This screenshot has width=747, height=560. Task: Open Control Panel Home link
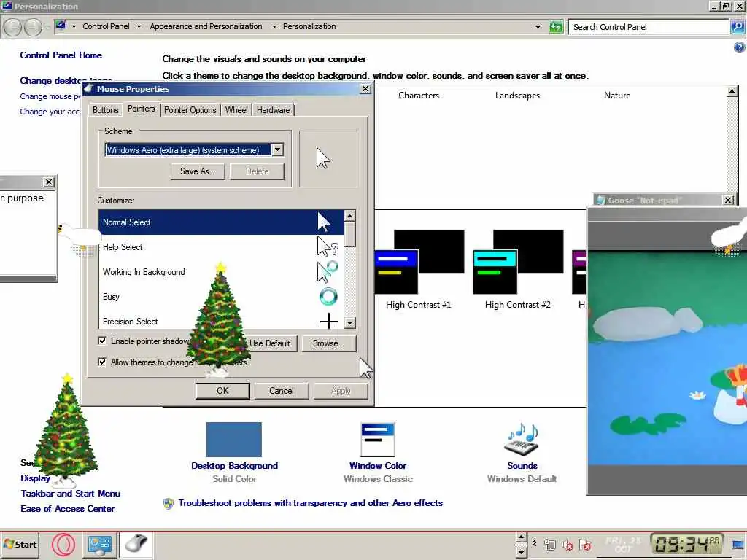tap(61, 55)
